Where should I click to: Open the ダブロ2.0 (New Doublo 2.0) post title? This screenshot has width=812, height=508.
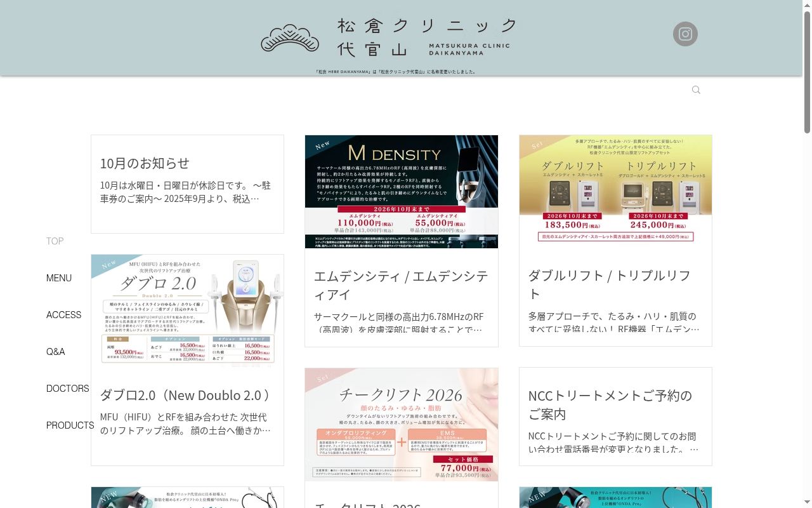(x=185, y=395)
